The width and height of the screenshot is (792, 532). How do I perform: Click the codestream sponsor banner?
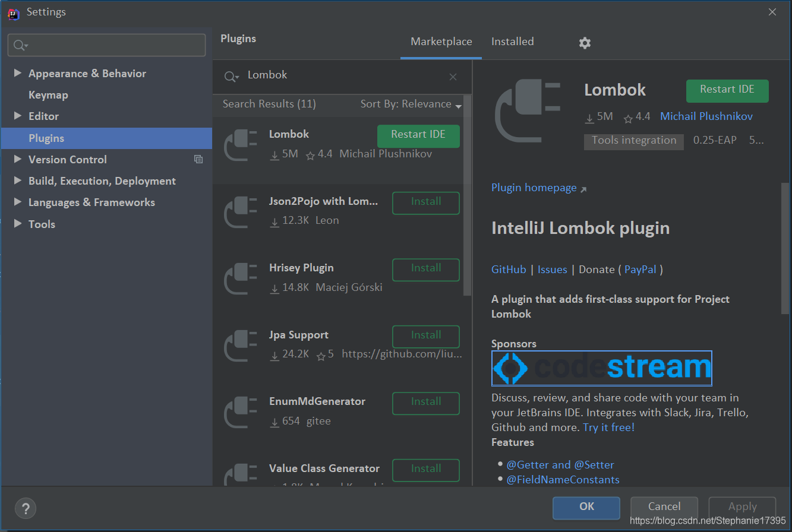coord(602,369)
